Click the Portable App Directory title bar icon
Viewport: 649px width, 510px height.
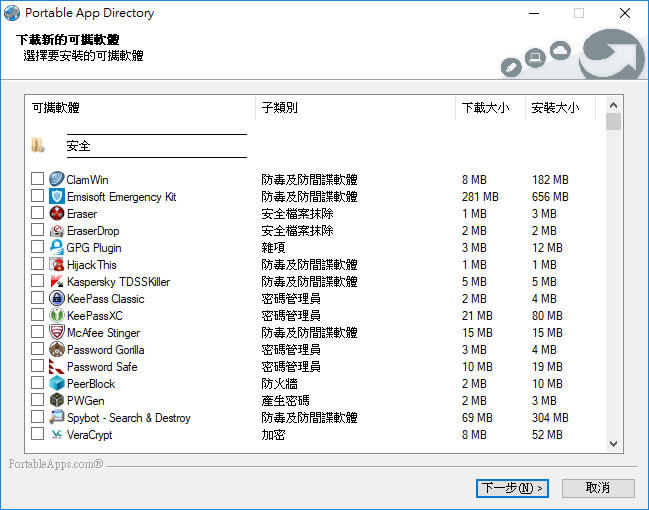point(12,13)
